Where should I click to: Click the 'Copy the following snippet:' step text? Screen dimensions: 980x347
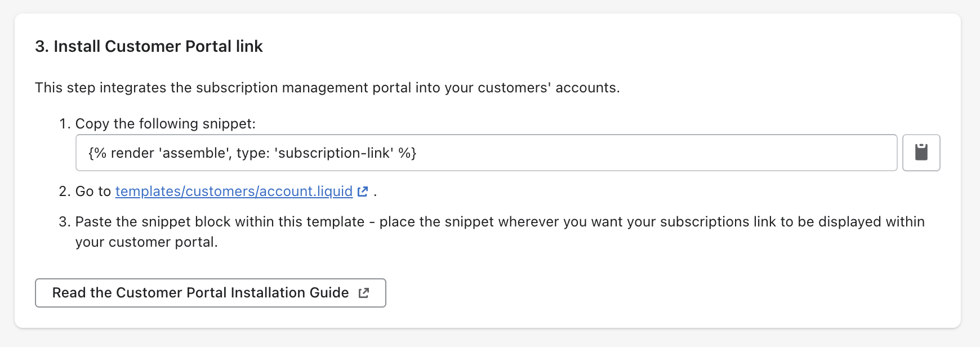pos(165,124)
